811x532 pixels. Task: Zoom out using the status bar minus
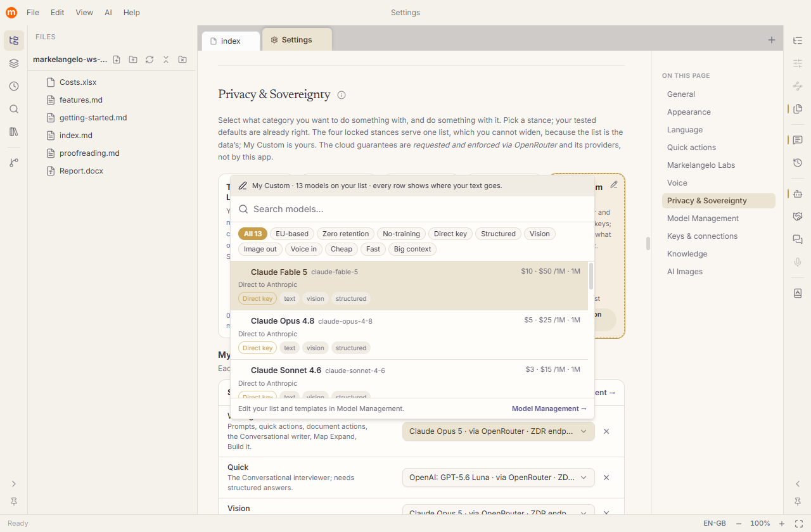739,524
